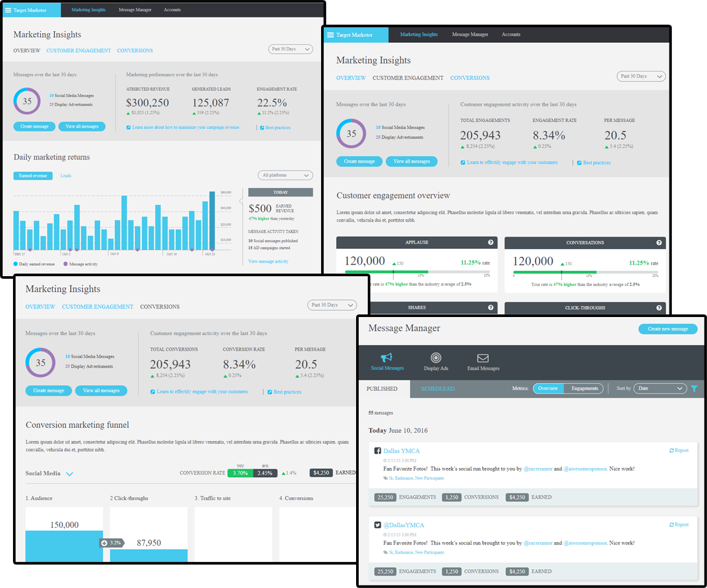The width and height of the screenshot is (707, 588).
Task: Click Daily earned revenue legend dot
Action: (16, 264)
